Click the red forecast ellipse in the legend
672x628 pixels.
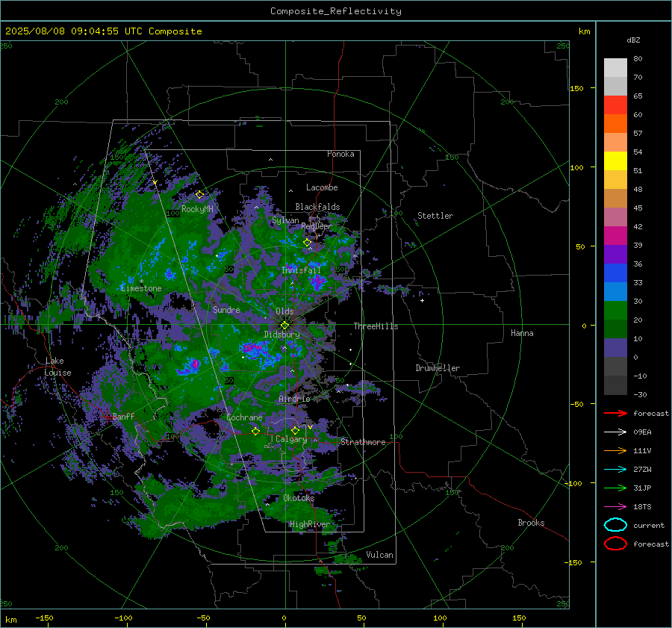[615, 544]
